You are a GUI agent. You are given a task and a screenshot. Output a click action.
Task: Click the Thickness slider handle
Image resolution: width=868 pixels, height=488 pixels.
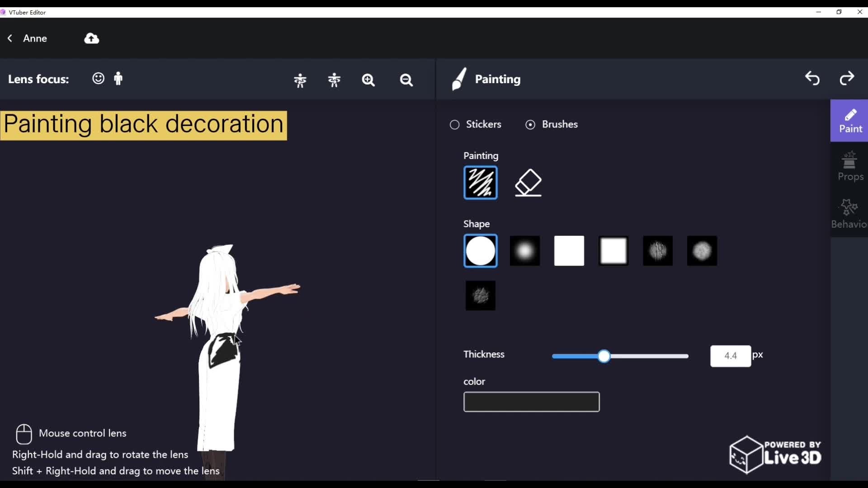pos(604,357)
